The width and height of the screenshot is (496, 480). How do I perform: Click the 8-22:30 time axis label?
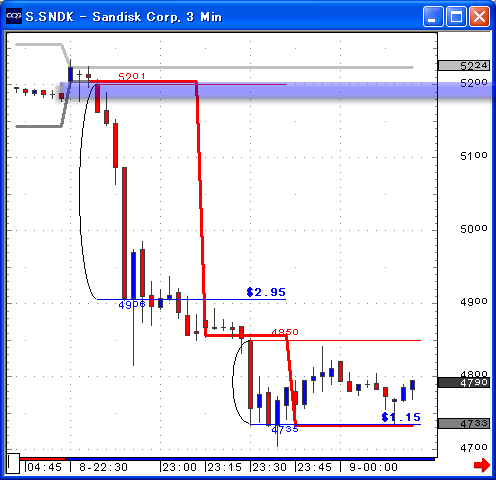coord(103,467)
